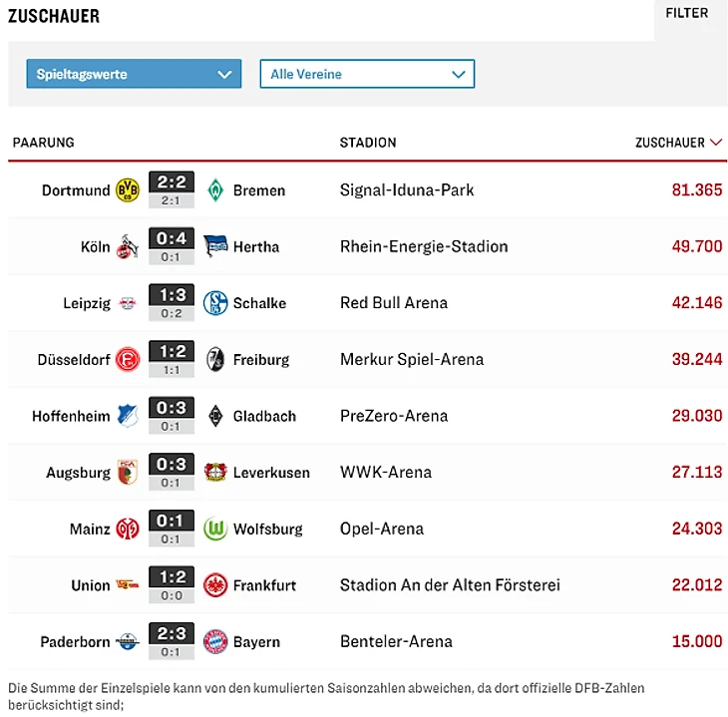Click the Mainz 05 club logo

(128, 529)
